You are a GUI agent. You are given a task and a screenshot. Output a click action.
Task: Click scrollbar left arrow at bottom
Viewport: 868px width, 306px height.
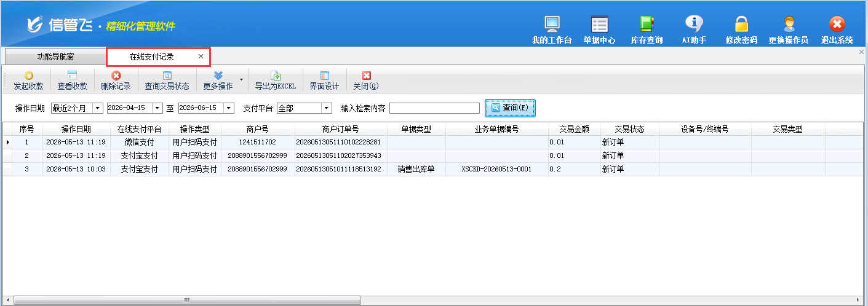coord(8,300)
